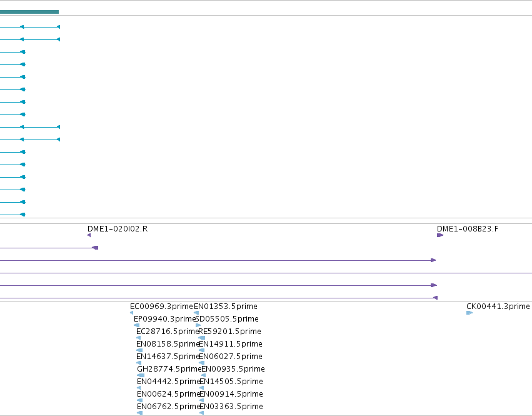Select the EN03363.5prime label
The image size is (532, 416).
point(231,407)
